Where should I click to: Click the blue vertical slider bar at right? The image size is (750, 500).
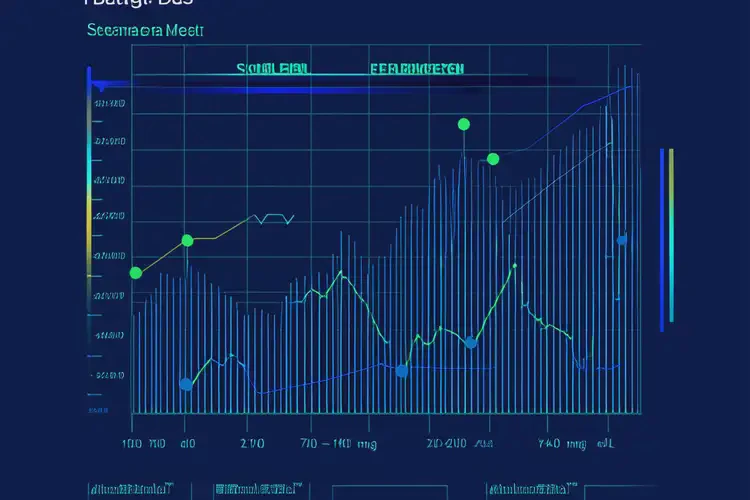point(661,239)
